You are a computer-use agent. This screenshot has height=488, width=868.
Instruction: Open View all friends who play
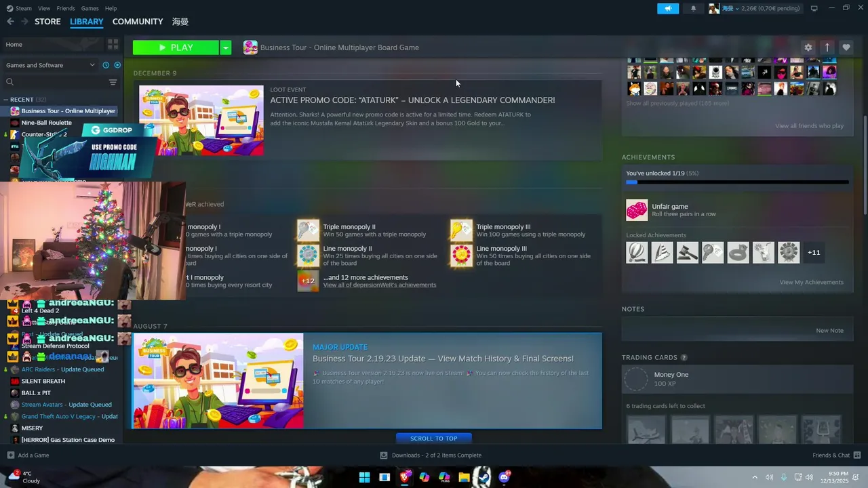pyautogui.click(x=810, y=126)
